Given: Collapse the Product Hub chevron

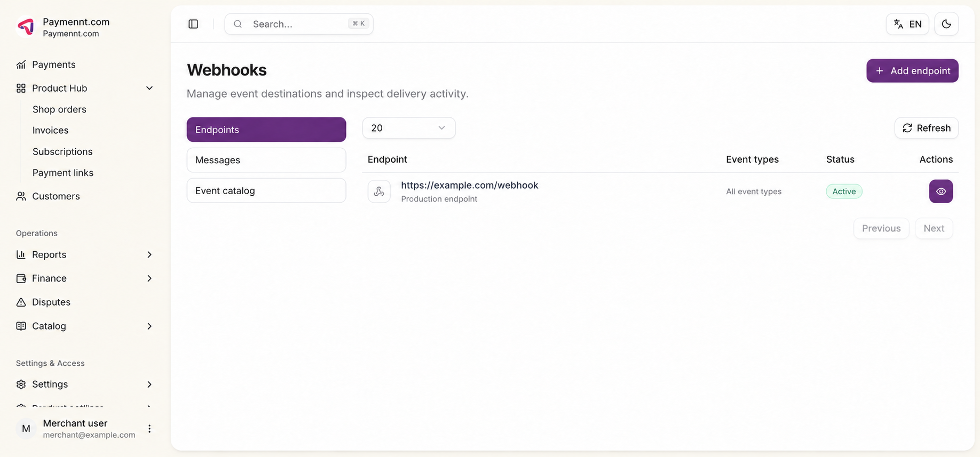Looking at the screenshot, I should (x=149, y=88).
